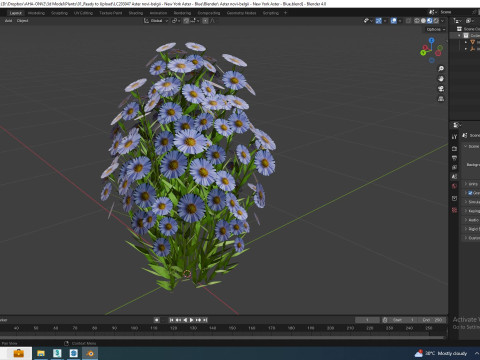480x360 pixels.
Task: Toggle snapping magnet icon
Action: [186, 21]
